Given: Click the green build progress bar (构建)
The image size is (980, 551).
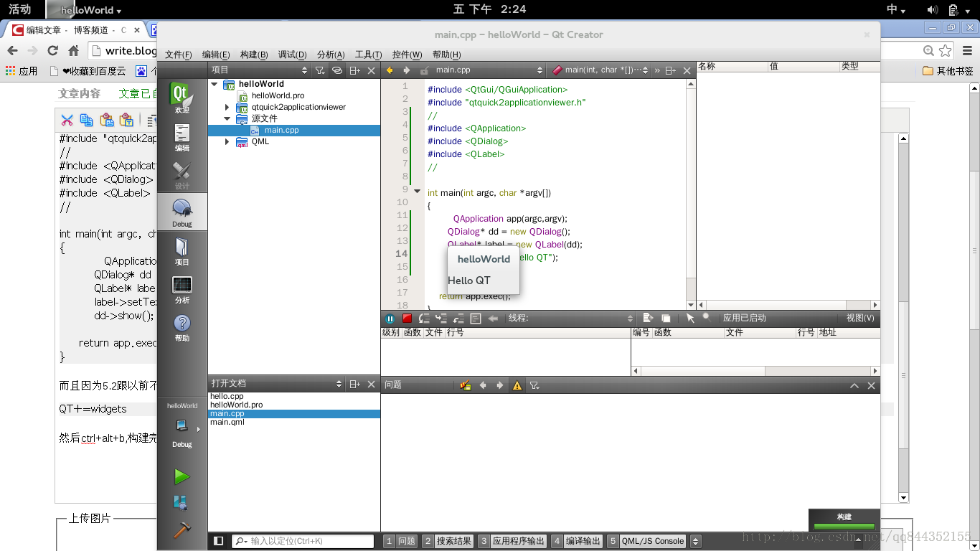Looking at the screenshot, I should pos(844,527).
